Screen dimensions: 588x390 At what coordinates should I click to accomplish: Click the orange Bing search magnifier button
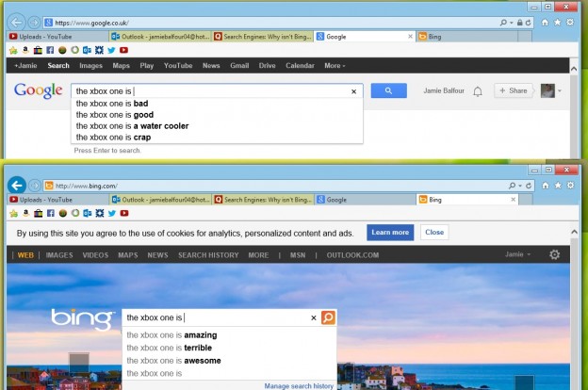point(328,318)
